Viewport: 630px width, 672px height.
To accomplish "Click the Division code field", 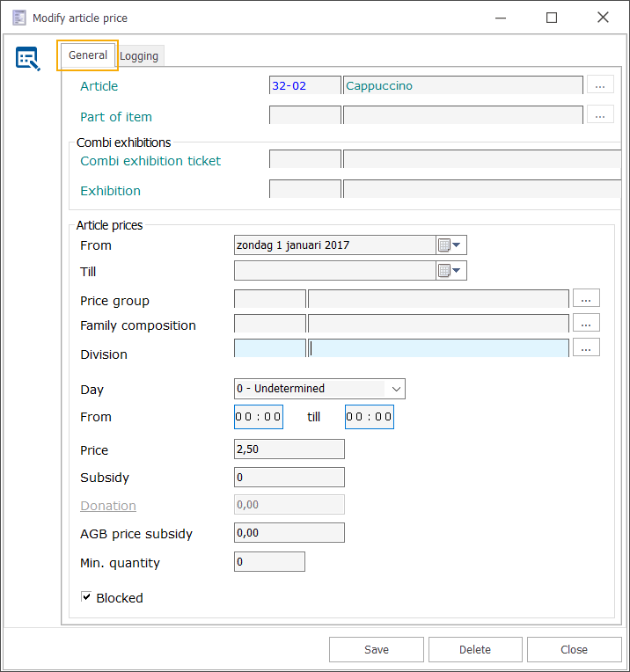I will point(270,348).
